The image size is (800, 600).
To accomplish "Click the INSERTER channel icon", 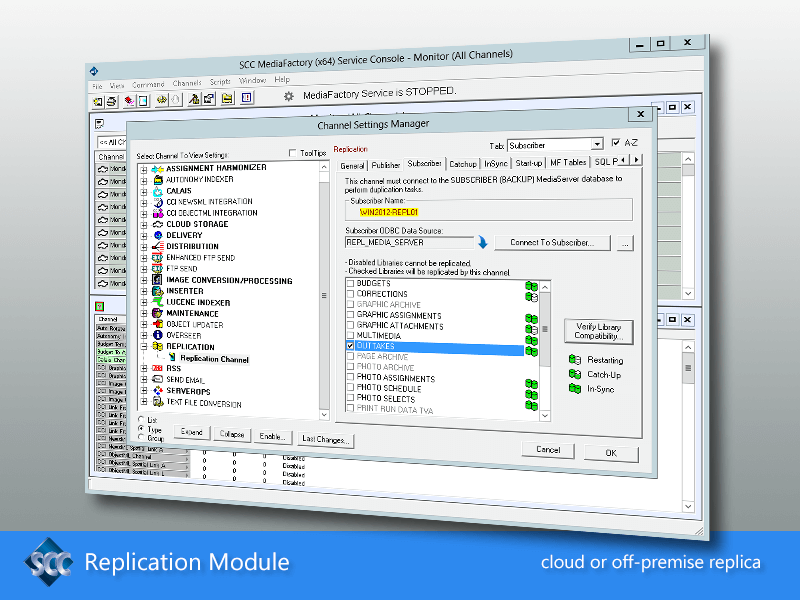I will [x=157, y=291].
